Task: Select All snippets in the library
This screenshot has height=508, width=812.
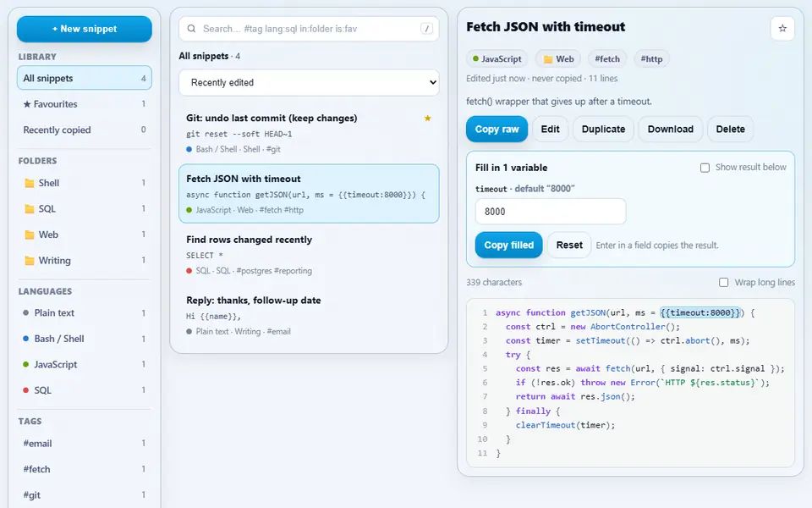Action: (x=85, y=78)
